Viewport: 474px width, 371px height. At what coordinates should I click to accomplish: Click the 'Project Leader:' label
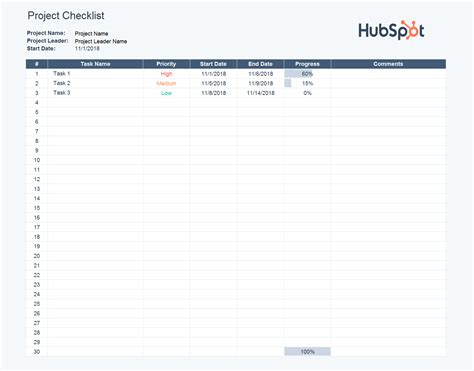(x=48, y=41)
